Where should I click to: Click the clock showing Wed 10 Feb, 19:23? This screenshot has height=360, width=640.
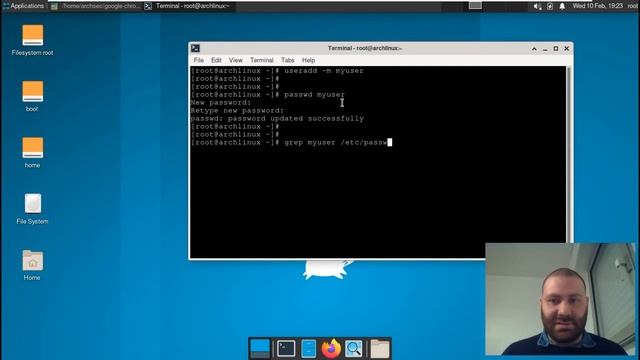(598, 6)
